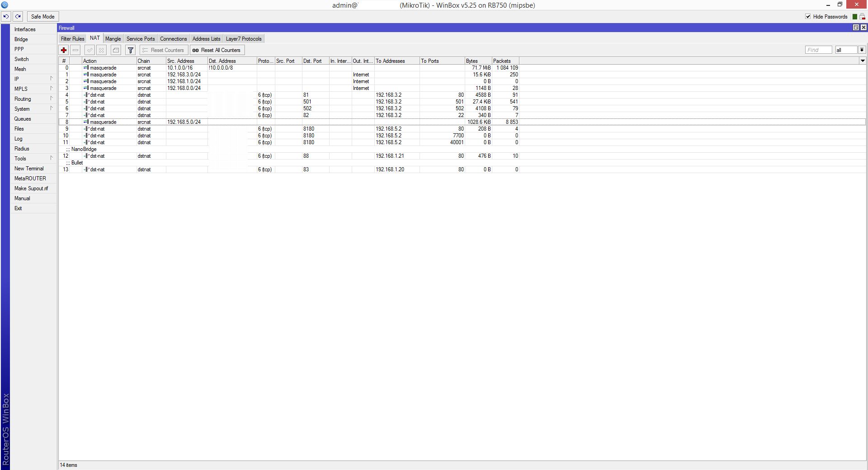Screen dimensions: 868x470
Task: Sort by the Action column header
Action: (109, 61)
